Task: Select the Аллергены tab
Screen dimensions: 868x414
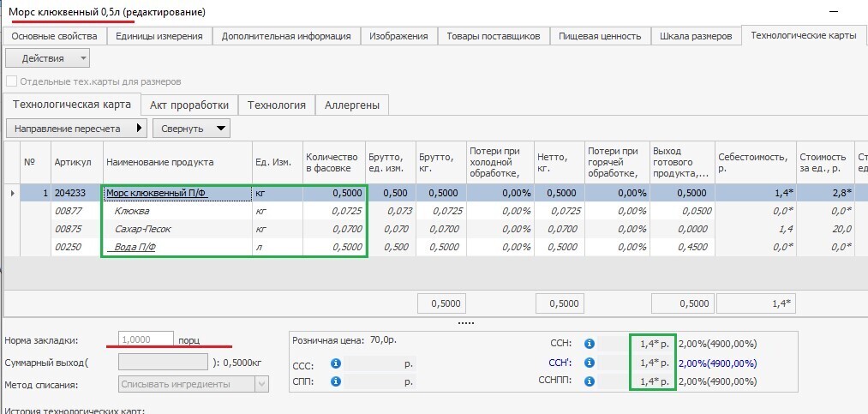Action: pos(352,105)
